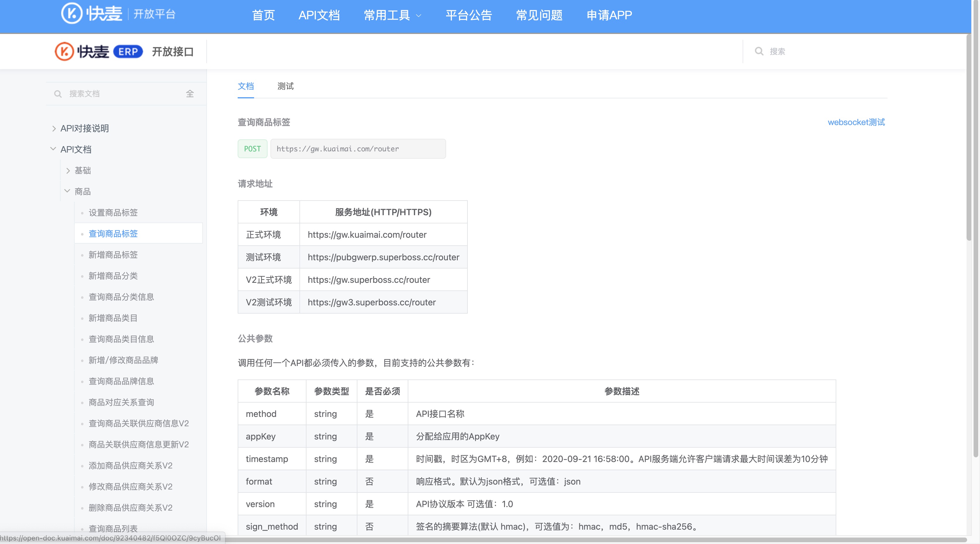Open 申请APP in top navigation
This screenshot has width=980, height=544.
point(609,15)
